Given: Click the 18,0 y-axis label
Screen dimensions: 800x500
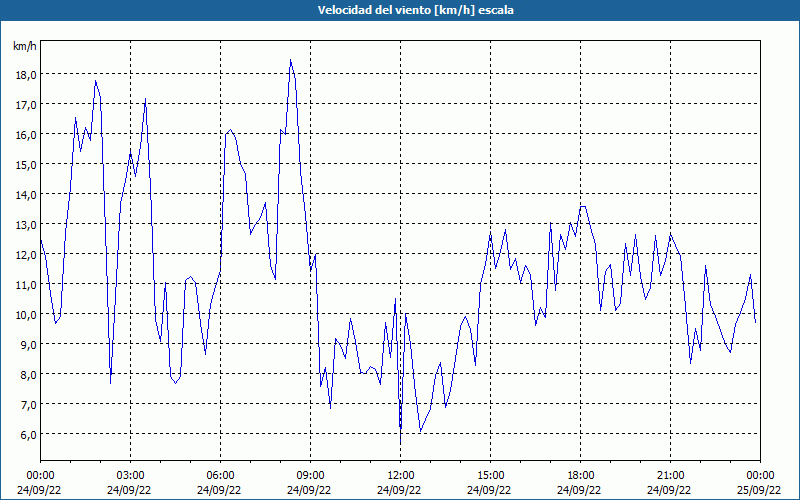Looking at the screenshot, I should (x=27, y=74).
